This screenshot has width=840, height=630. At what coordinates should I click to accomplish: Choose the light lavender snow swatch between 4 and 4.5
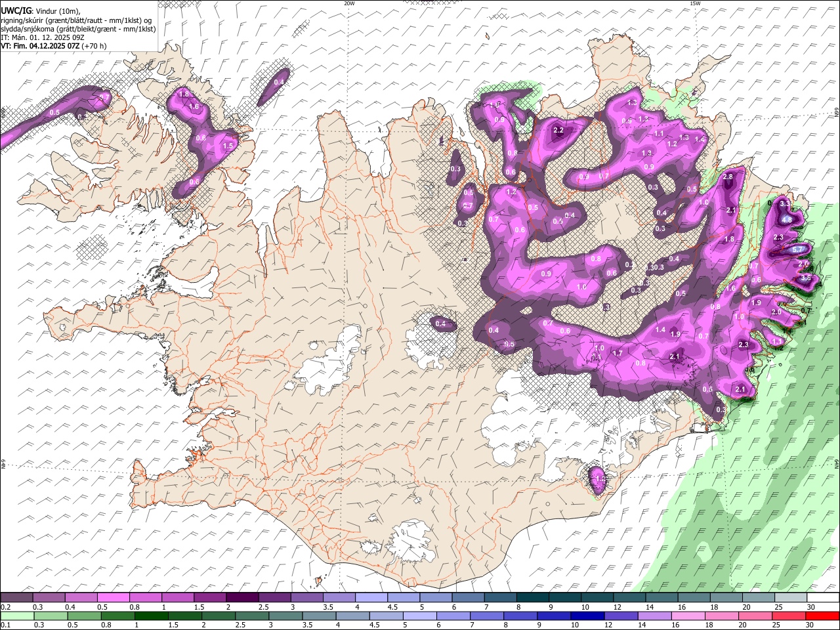(x=371, y=597)
